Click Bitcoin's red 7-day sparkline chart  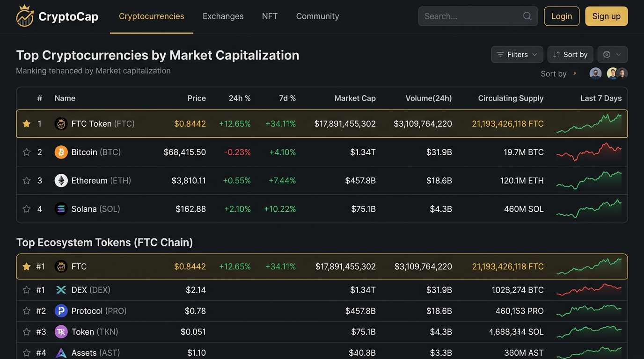pos(589,152)
